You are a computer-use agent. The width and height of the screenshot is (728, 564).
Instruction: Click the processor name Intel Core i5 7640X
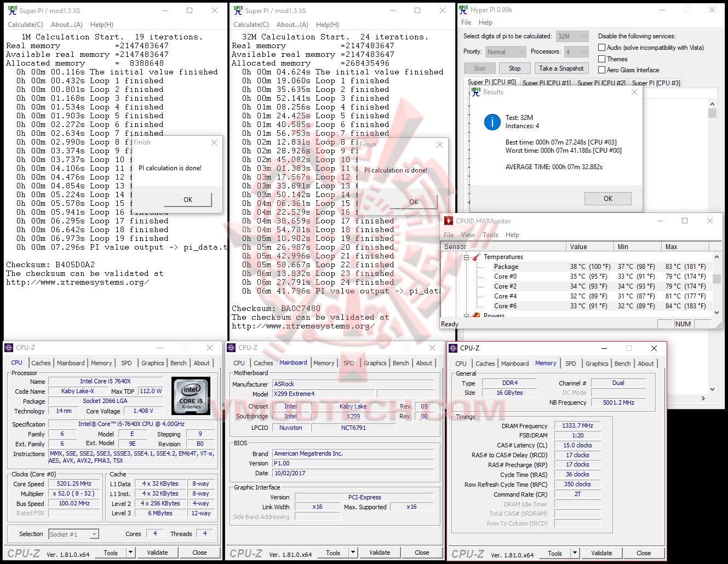106,381
